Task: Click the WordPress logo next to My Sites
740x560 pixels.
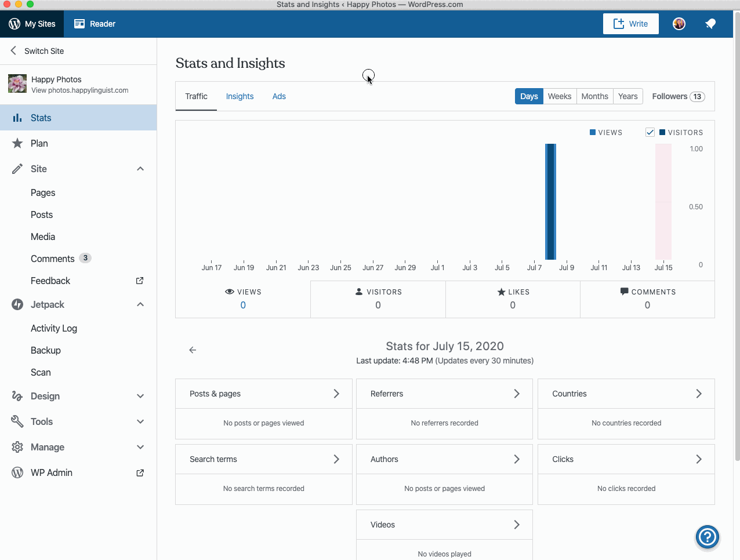Action: [14, 24]
